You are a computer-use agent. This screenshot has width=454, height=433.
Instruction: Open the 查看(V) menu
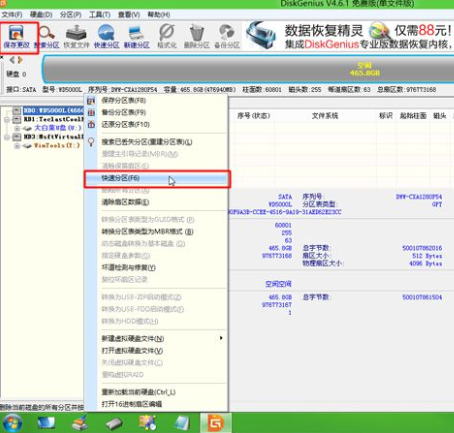(x=129, y=15)
